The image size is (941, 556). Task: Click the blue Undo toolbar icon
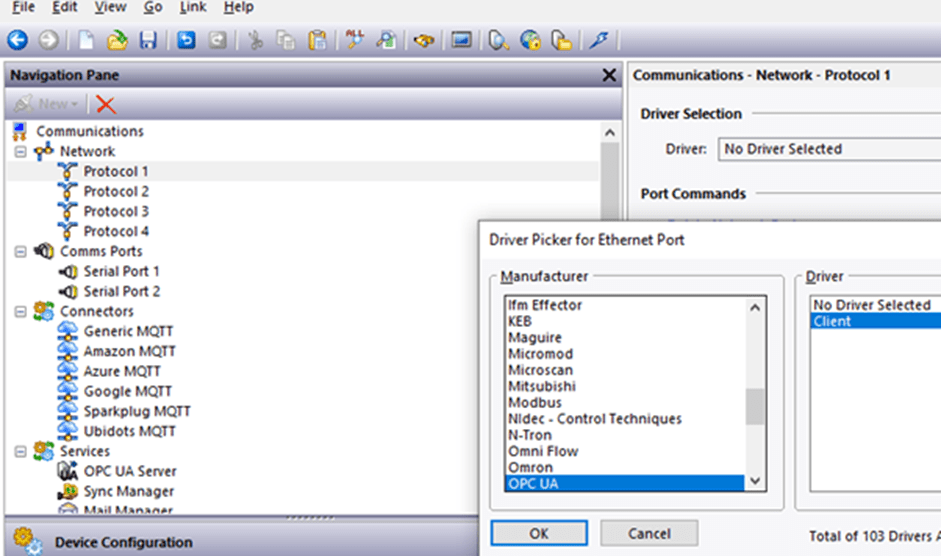tap(186, 40)
